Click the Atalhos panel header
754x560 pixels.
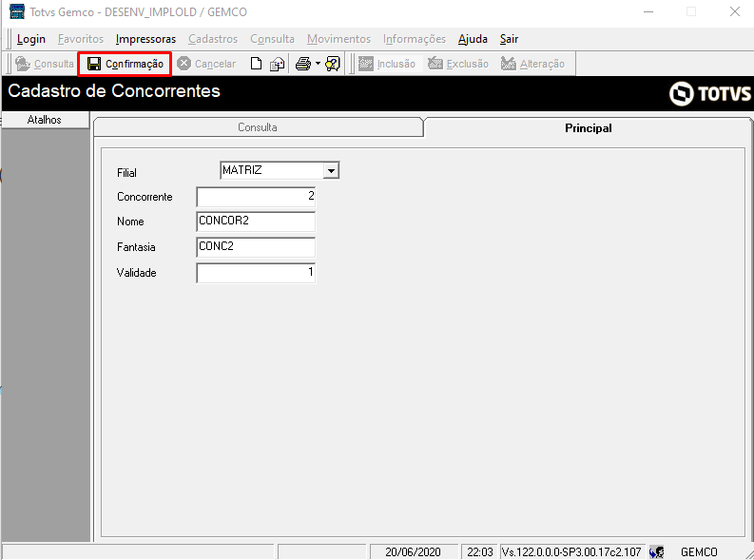[x=45, y=120]
